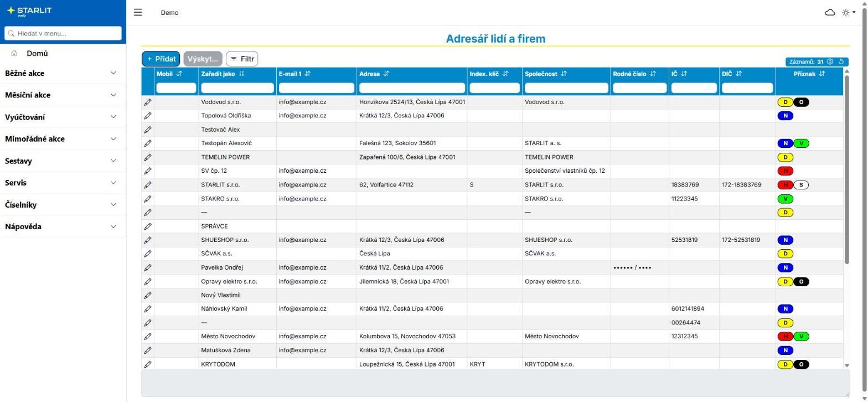Edit the SPRÁVCE row
This screenshot has height=402, width=868.
148,226
